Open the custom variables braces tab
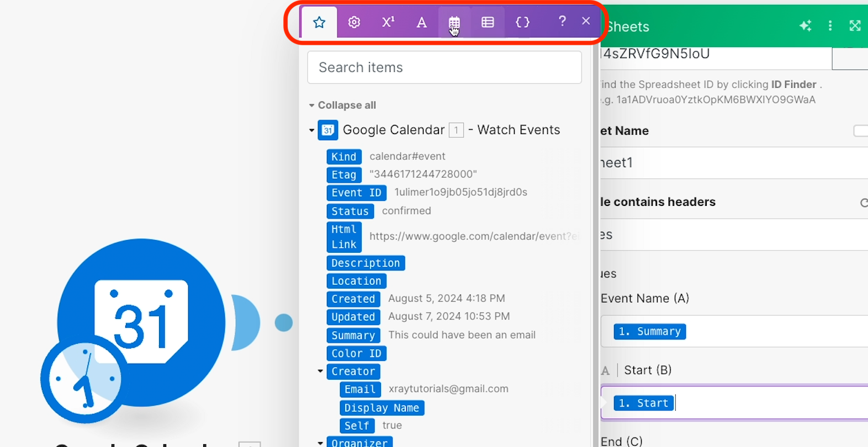Screen dimensions: 868x447 [x=522, y=22]
